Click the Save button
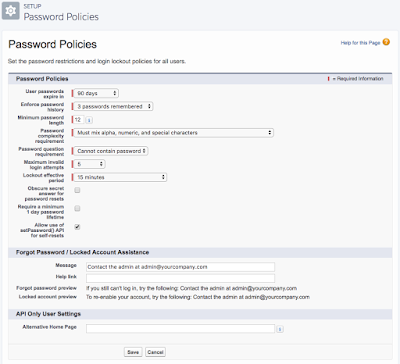Viewport: 400px width, 364px height. 133,352
